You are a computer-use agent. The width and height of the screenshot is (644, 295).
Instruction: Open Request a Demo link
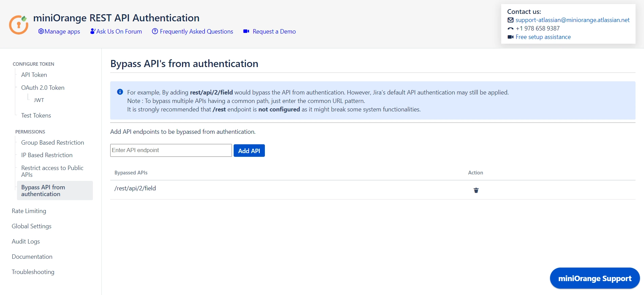tap(274, 31)
